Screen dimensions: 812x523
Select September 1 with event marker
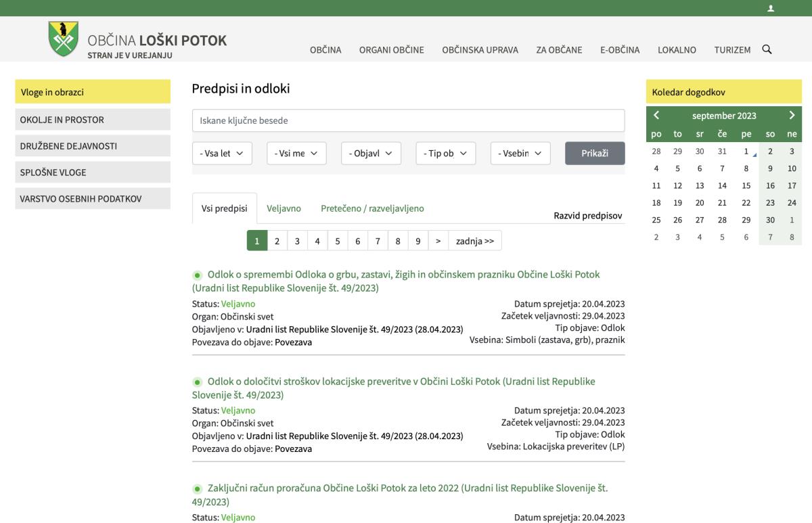click(746, 151)
